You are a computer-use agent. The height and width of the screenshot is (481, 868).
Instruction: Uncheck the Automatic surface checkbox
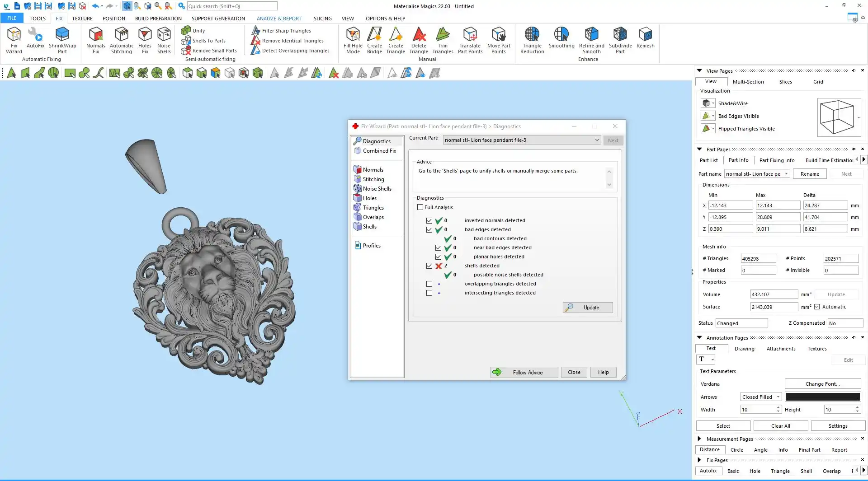(817, 307)
